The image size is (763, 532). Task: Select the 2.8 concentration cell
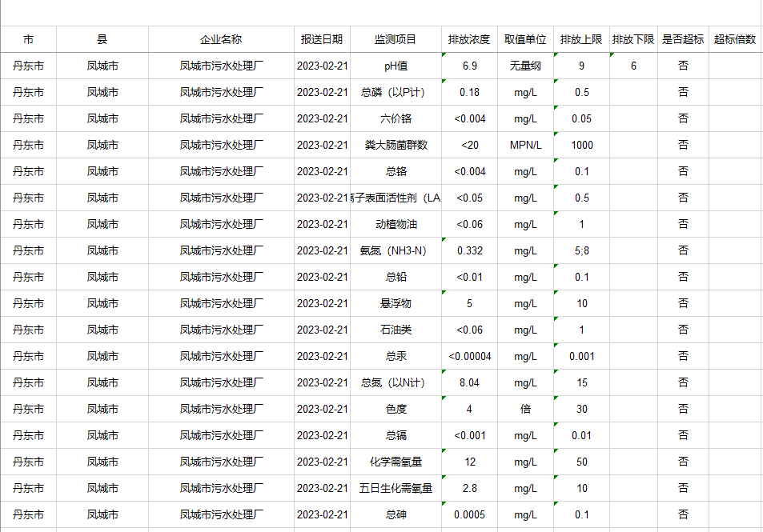(x=469, y=488)
